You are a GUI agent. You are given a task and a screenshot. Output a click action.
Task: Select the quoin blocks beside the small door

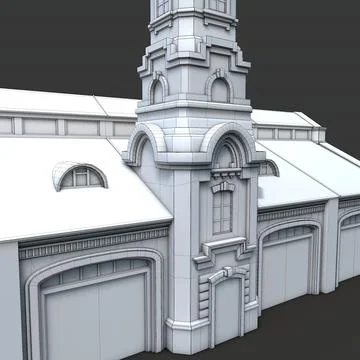pos(204,295)
